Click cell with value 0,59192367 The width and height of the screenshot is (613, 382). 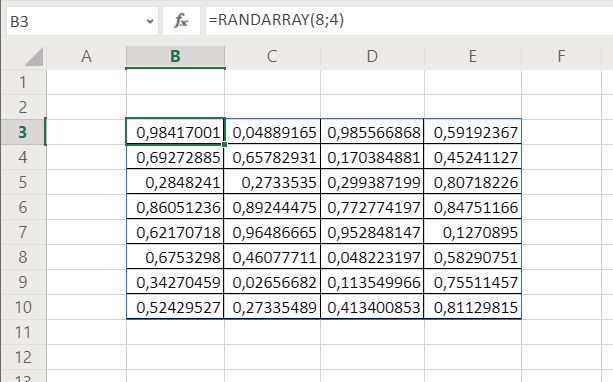tap(473, 132)
